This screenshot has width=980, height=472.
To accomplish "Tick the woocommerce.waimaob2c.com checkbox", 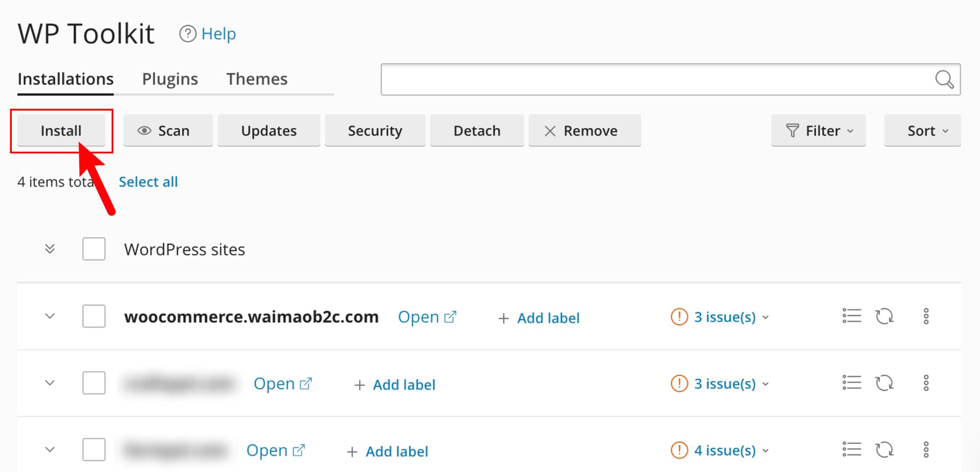I will (x=94, y=316).
